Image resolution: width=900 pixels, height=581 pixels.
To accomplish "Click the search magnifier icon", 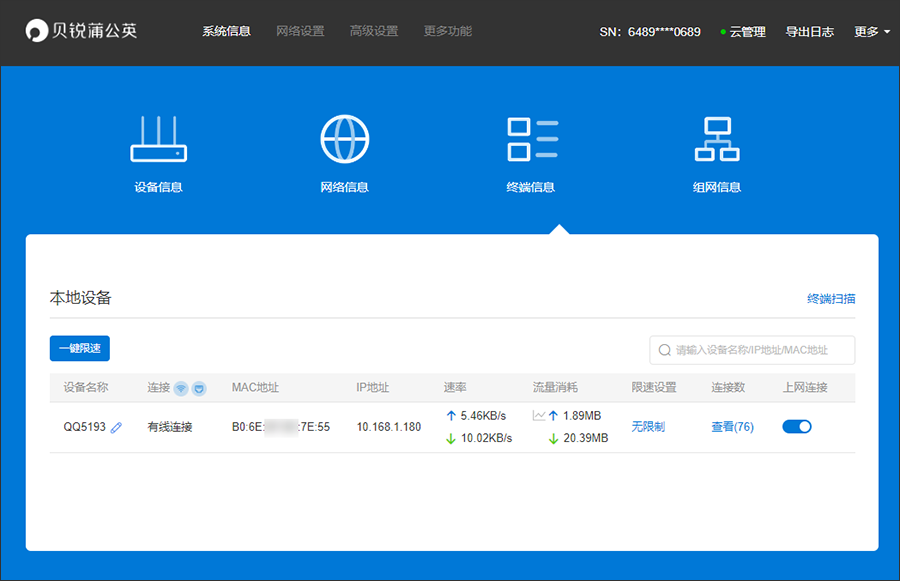I will (665, 350).
